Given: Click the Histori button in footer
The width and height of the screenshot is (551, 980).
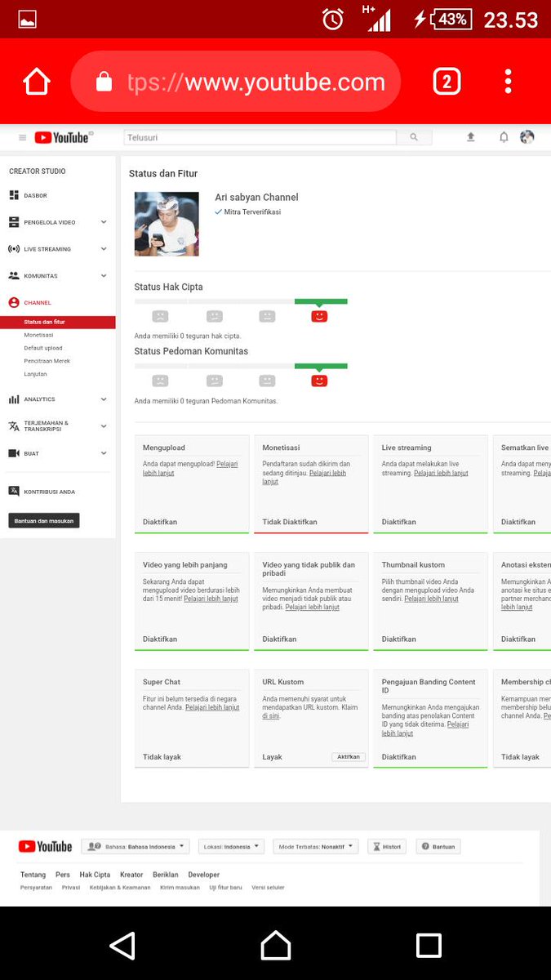Looking at the screenshot, I should pyautogui.click(x=387, y=847).
